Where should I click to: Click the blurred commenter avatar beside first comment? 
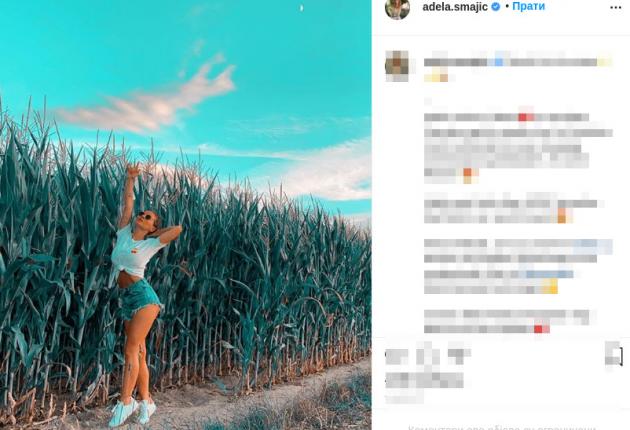coord(397,66)
